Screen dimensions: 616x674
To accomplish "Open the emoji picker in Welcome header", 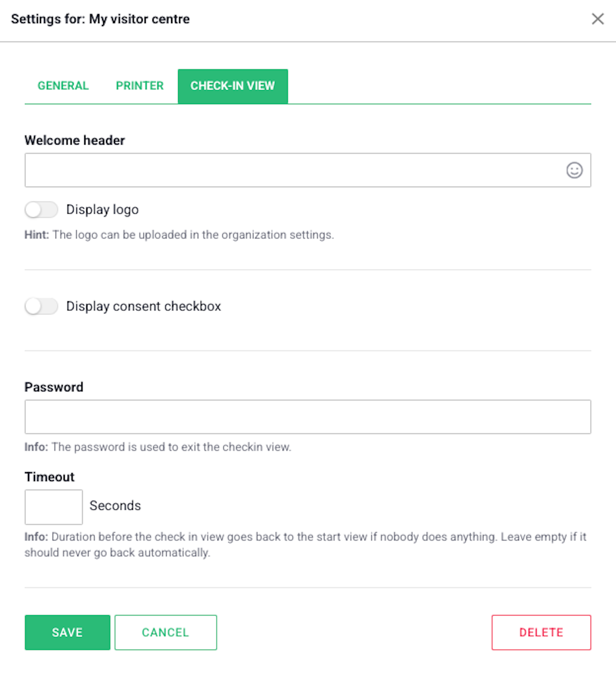I will 574,170.
